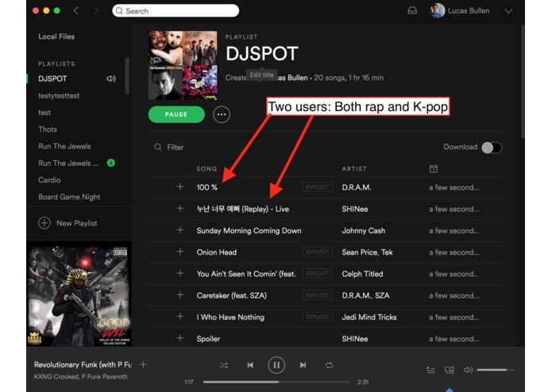Viewport: 552px width, 392px height.
Task: Pause with the round player button
Action: pyautogui.click(x=276, y=365)
